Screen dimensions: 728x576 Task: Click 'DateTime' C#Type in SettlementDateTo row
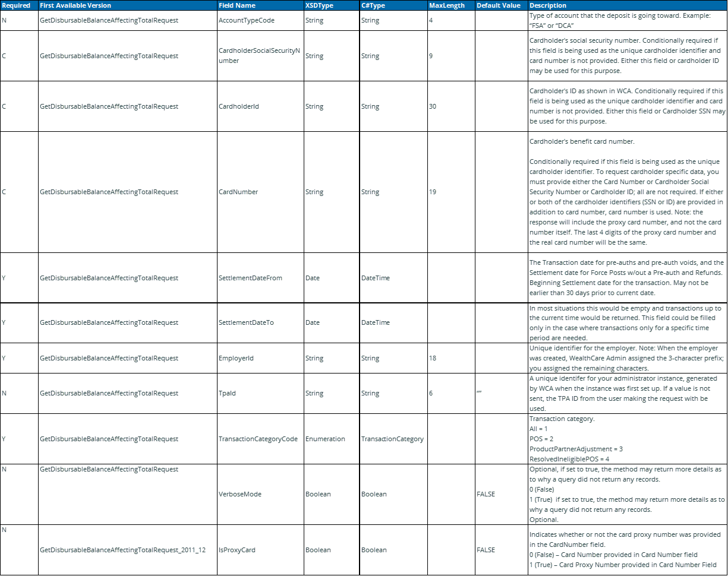point(393,322)
